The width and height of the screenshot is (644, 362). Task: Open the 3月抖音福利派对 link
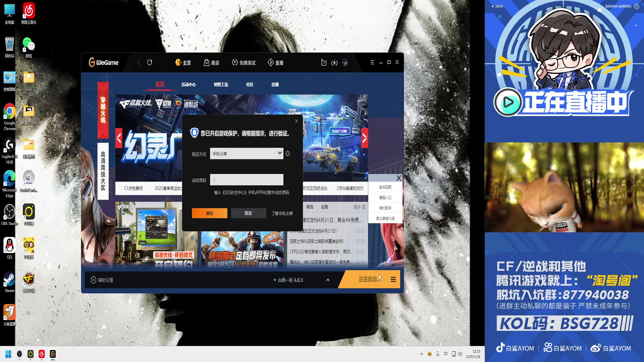coord(350,188)
